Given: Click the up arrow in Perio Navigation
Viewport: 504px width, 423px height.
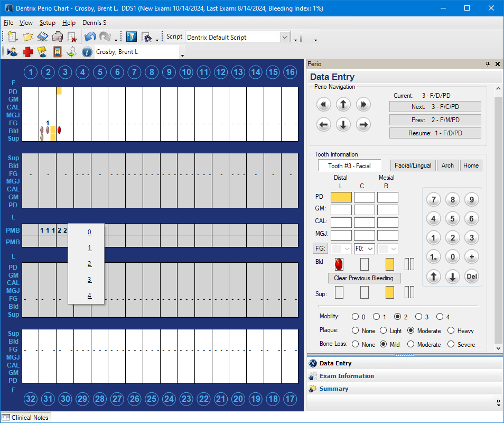Looking at the screenshot, I should tap(343, 104).
